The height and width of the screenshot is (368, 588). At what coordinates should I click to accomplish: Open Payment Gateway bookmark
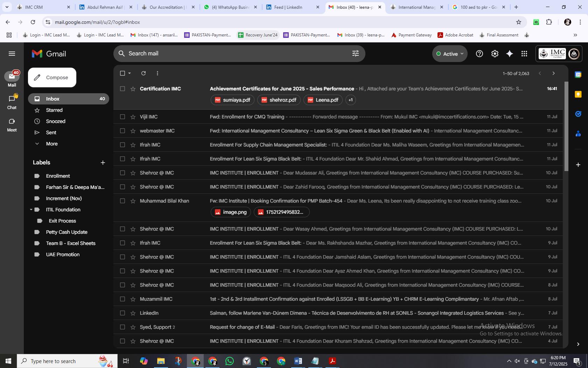point(411,35)
